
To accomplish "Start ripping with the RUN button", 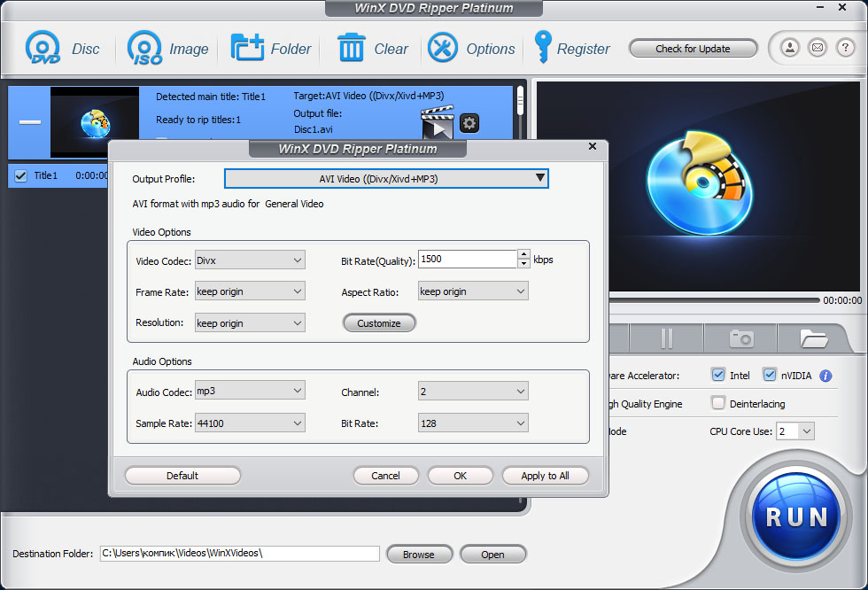I will pos(796,517).
